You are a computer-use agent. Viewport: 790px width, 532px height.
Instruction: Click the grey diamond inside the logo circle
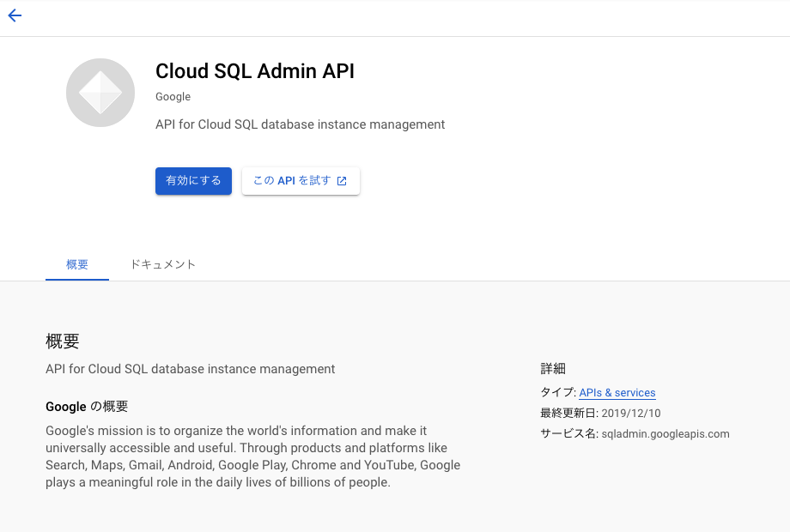click(x=100, y=93)
